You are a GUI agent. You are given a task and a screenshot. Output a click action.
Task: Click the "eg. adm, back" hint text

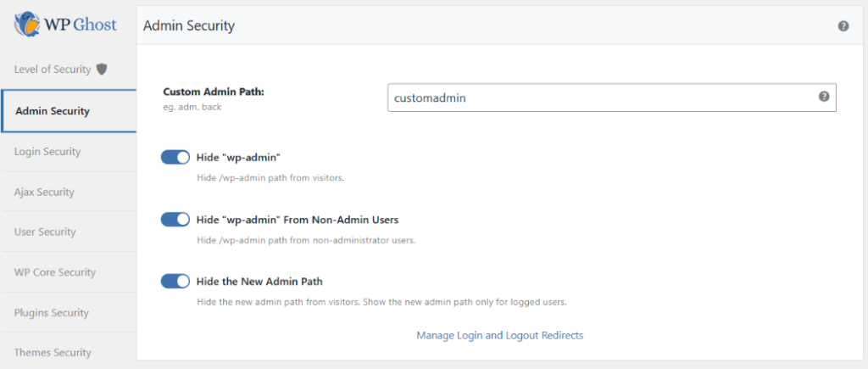[x=192, y=107]
